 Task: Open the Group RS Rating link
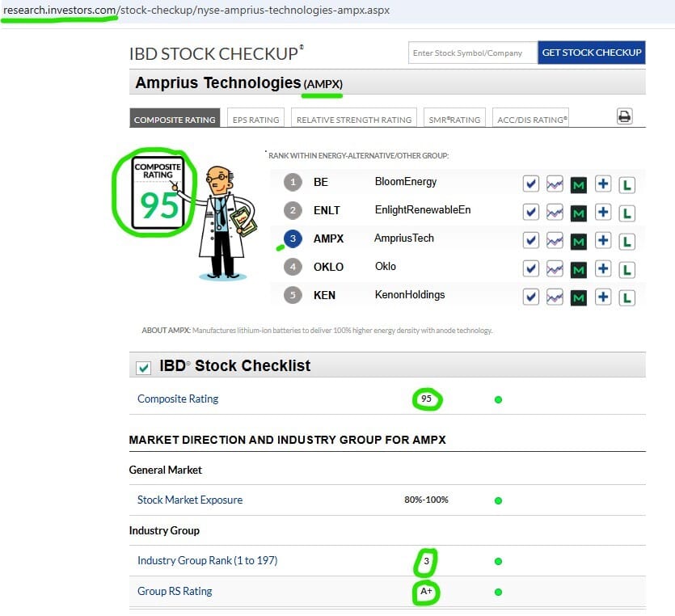[x=175, y=591]
